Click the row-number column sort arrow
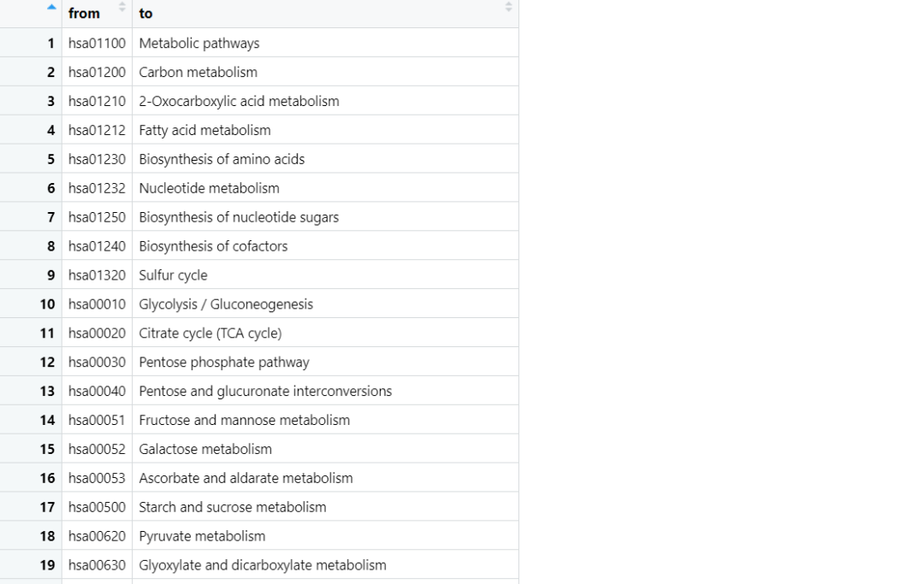Image resolution: width=924 pixels, height=584 pixels. [x=51, y=8]
